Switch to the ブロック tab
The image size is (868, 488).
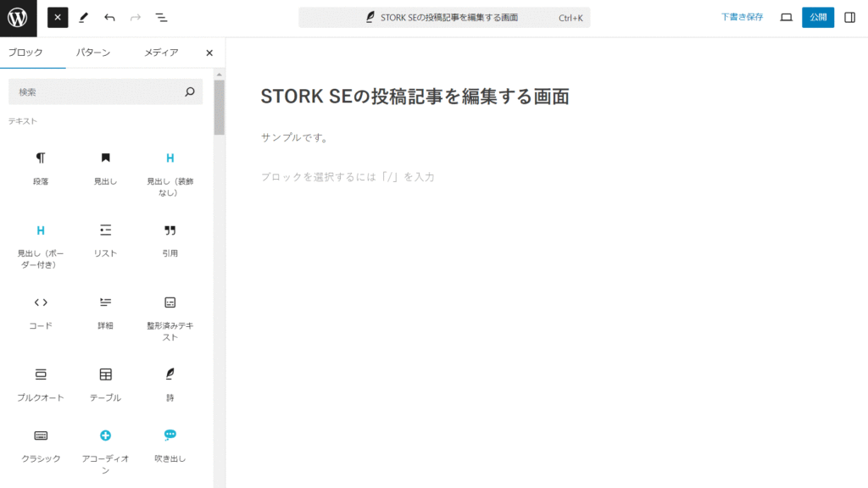25,53
